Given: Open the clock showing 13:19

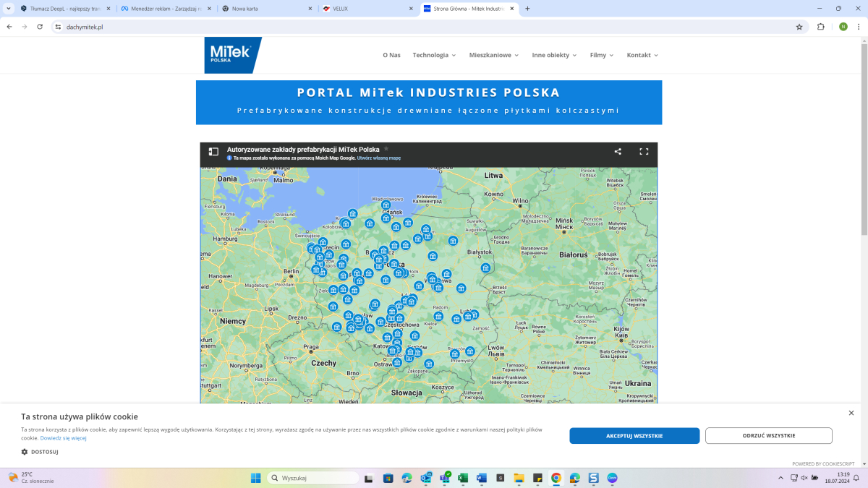Looking at the screenshot, I should tap(838, 478).
